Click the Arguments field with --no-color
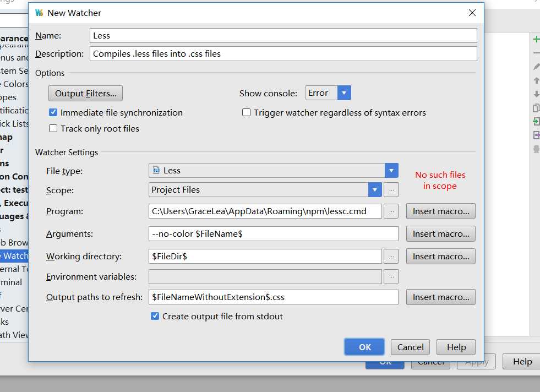The height and width of the screenshot is (392, 540). [274, 234]
